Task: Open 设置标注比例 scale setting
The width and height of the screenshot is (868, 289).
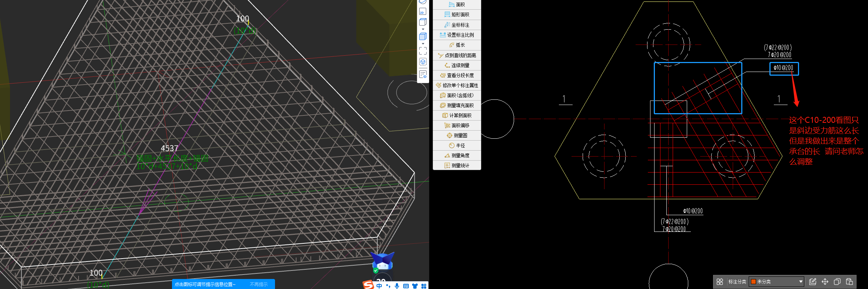Action: (457, 35)
